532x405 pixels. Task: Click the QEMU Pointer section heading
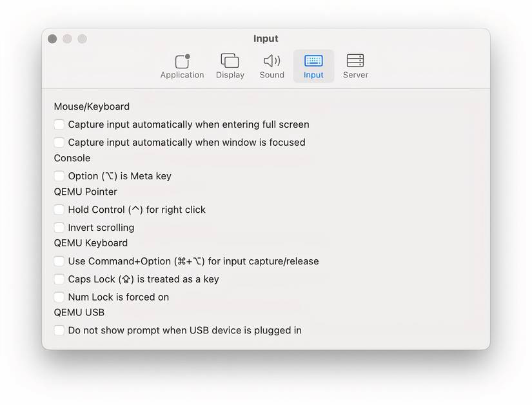pyautogui.click(x=86, y=192)
